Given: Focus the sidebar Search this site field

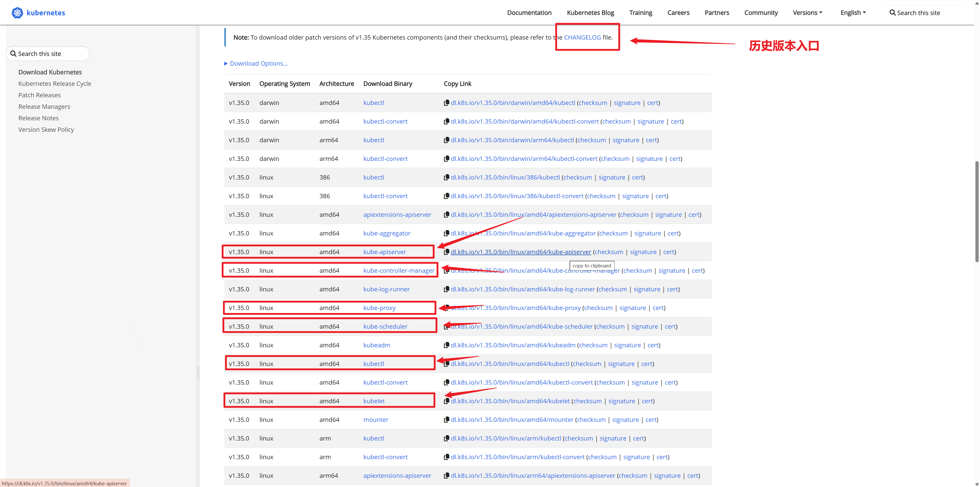Looking at the screenshot, I should pyautogui.click(x=47, y=54).
